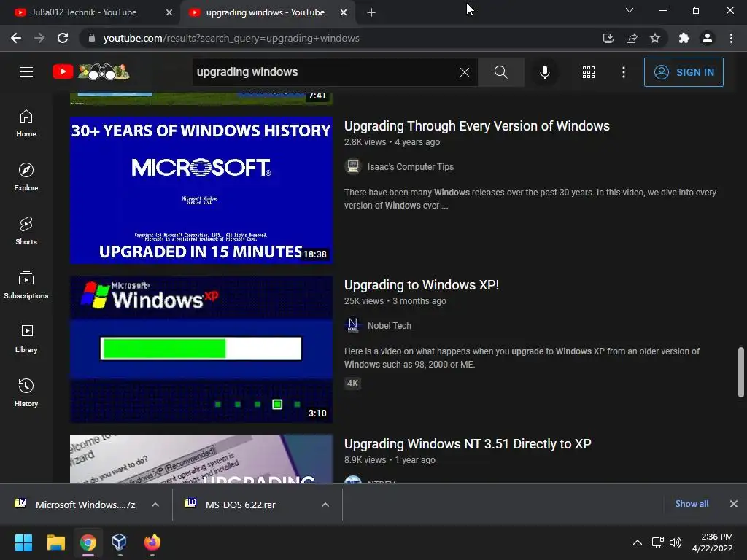
Task: Close the JuBa012 Technik tab
Action: click(169, 12)
